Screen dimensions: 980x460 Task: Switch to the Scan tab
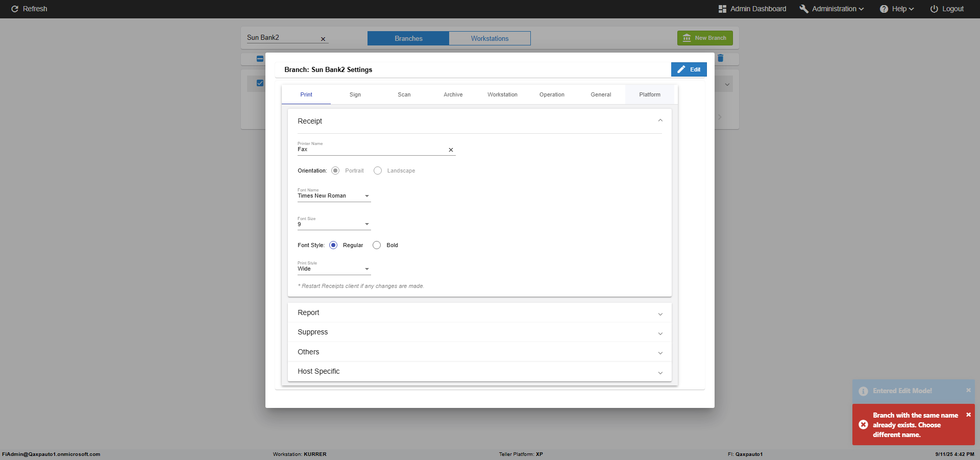tap(404, 94)
